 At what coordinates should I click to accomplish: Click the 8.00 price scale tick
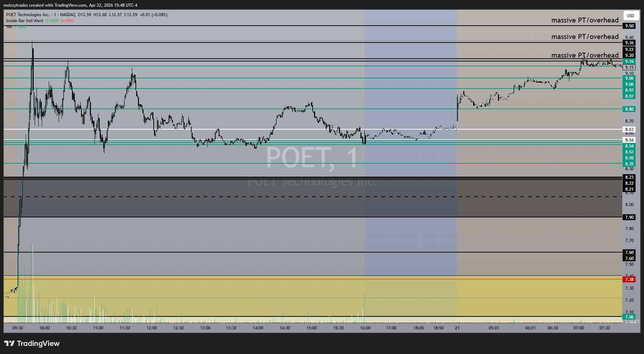coord(630,205)
